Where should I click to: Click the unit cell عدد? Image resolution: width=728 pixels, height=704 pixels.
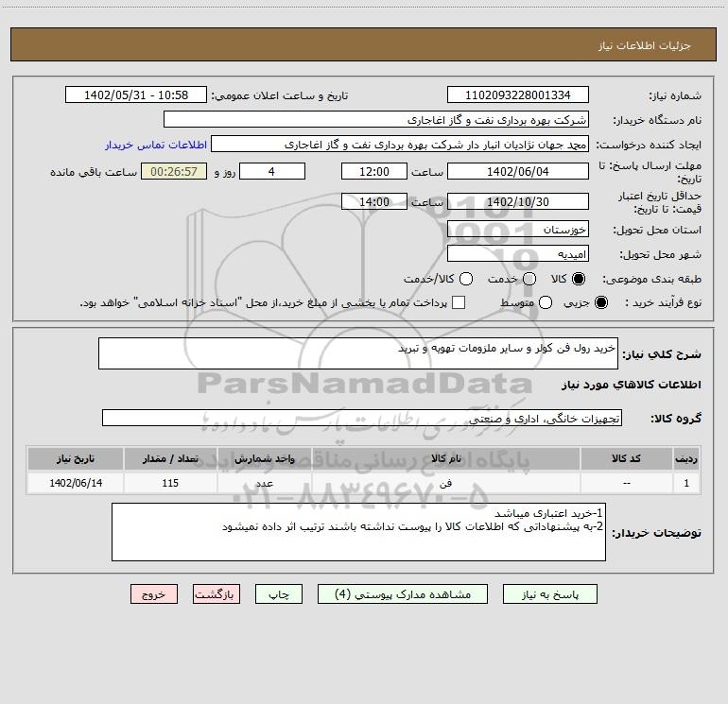click(x=264, y=483)
